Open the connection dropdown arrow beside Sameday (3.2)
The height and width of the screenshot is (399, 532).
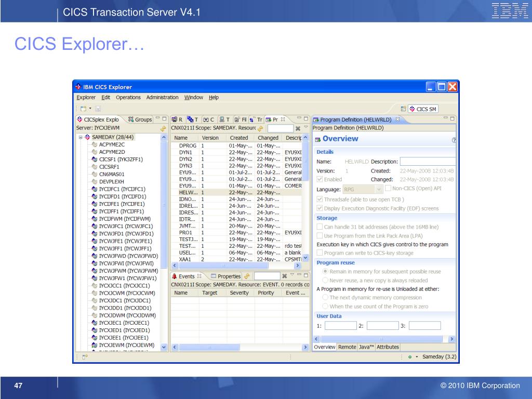(x=417, y=357)
